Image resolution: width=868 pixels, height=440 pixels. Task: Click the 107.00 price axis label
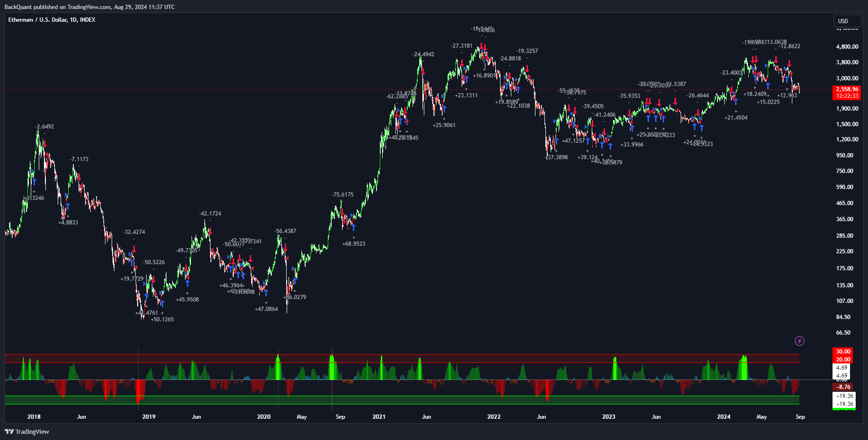(x=845, y=301)
